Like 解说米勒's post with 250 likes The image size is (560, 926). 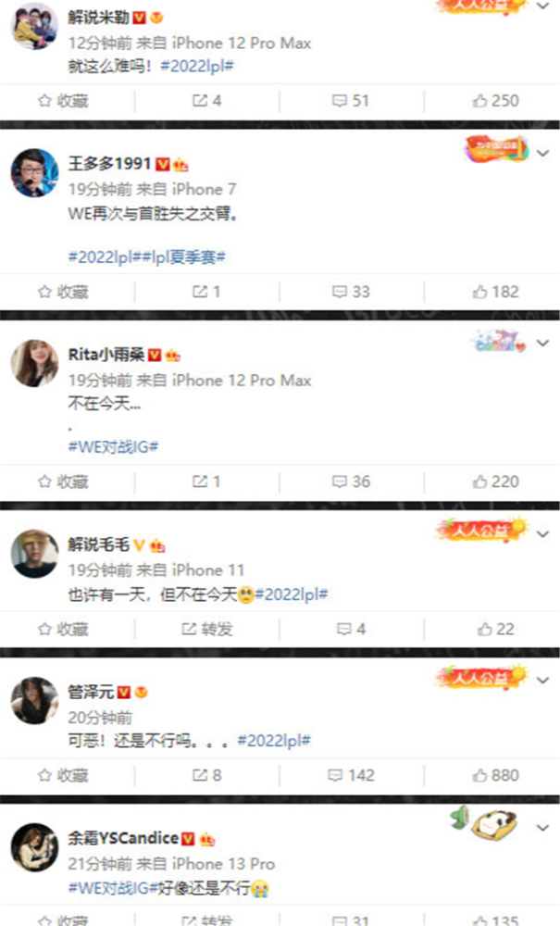(496, 101)
